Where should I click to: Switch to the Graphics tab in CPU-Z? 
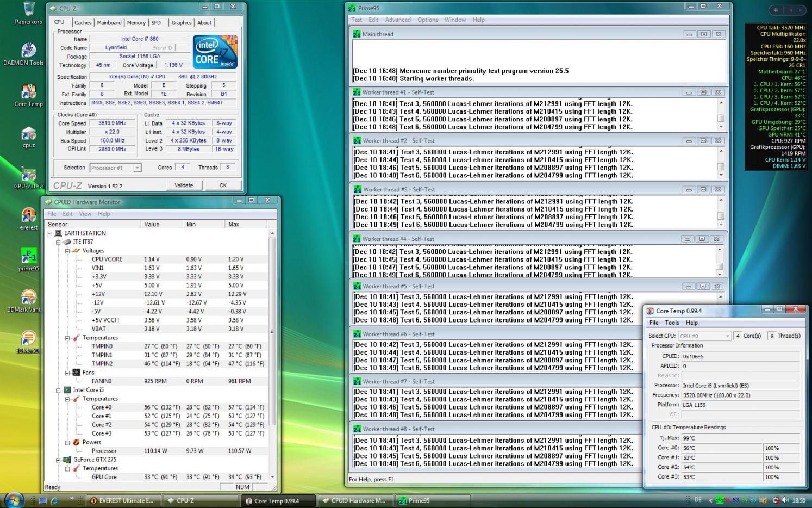(x=182, y=23)
